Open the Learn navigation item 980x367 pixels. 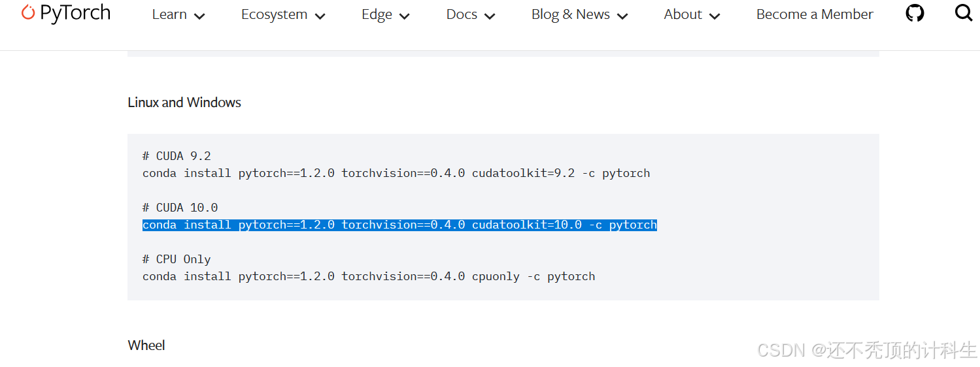[169, 14]
